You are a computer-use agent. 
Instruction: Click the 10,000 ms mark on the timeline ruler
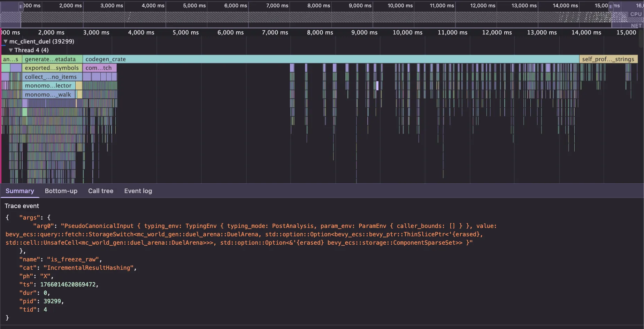(x=407, y=32)
